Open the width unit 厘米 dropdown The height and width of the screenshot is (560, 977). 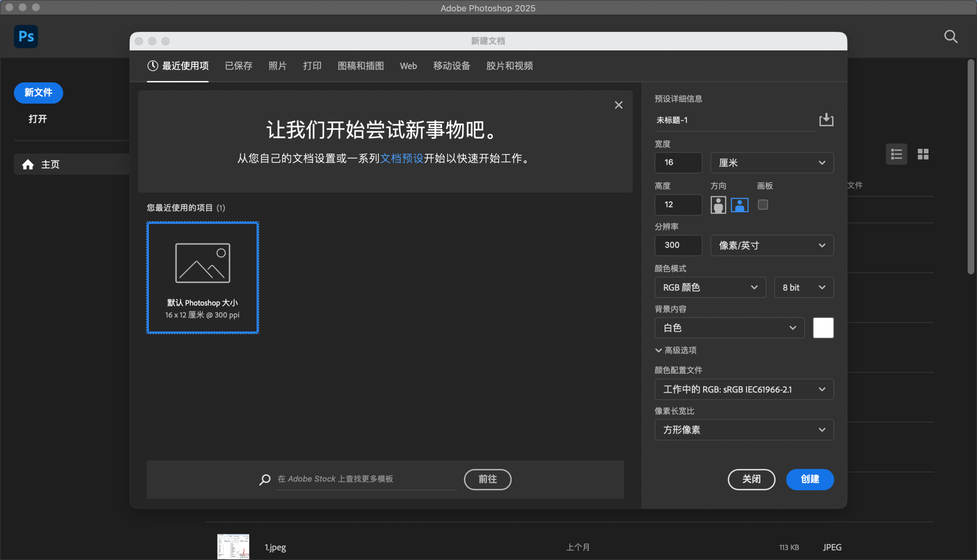pyautogui.click(x=772, y=163)
